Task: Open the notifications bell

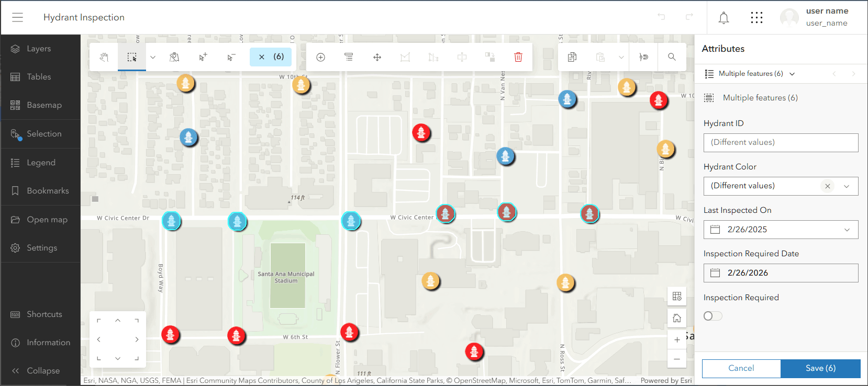Action: click(724, 18)
